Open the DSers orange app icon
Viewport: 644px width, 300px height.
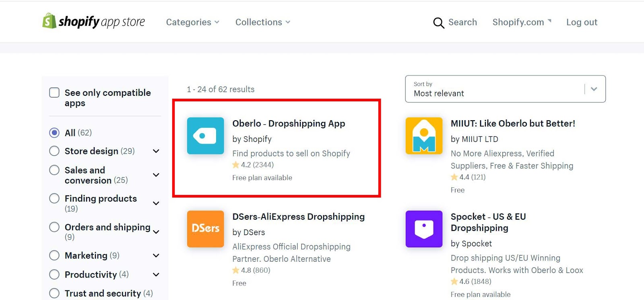[205, 229]
